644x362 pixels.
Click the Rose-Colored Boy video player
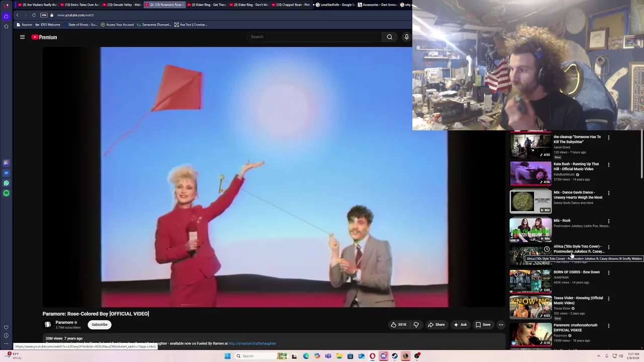274,177
